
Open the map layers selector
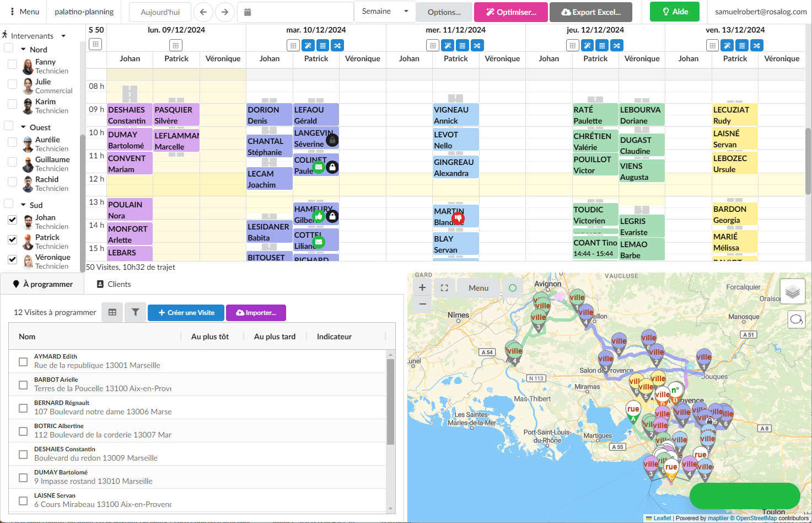(x=792, y=291)
